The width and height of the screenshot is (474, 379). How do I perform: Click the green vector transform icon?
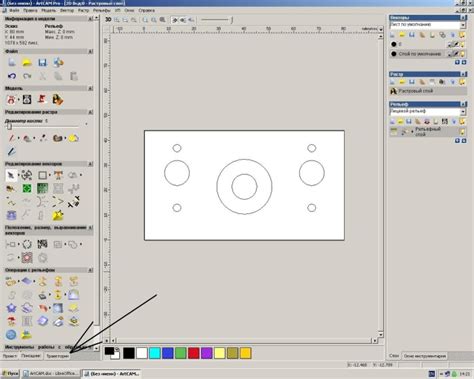point(27,189)
